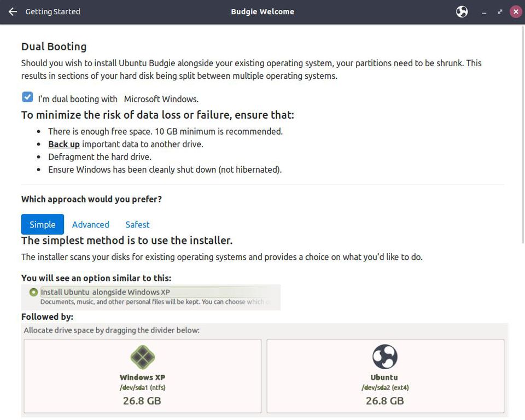Click the Ubuntu 26.8 GB size value
The width and height of the screenshot is (525, 420).
385,401
